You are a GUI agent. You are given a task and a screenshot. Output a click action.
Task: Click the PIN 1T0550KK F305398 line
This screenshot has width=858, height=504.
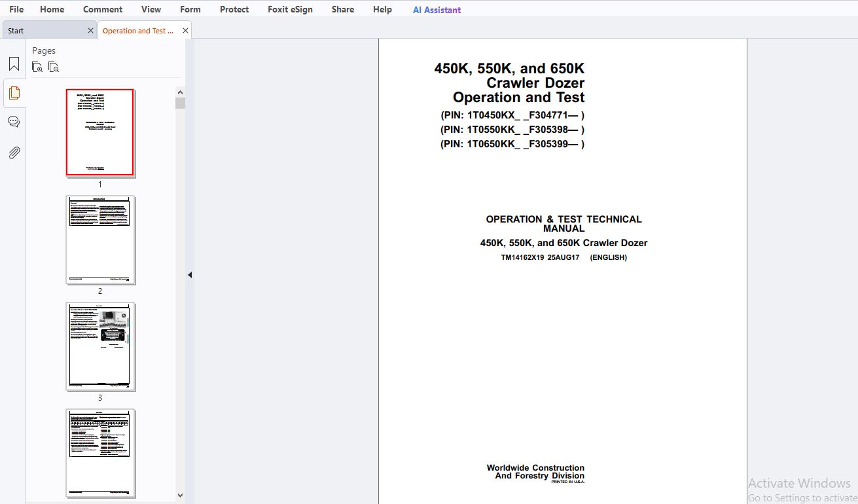pyautogui.click(x=512, y=130)
